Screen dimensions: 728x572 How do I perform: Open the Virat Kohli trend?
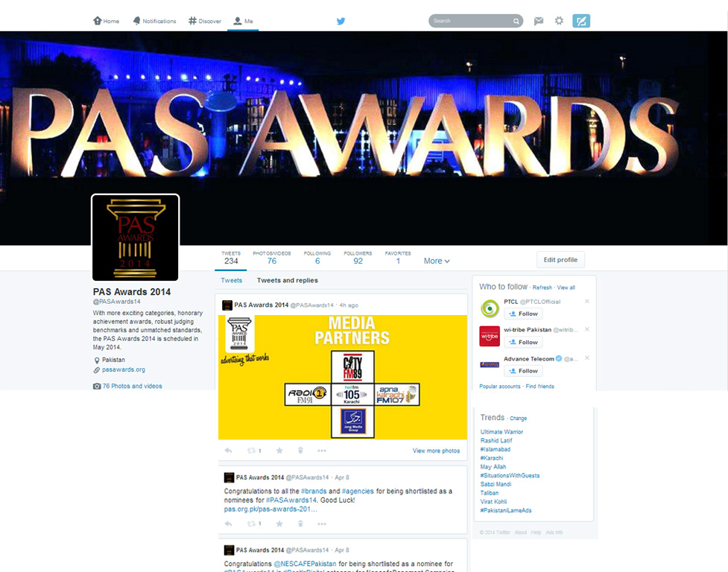pyautogui.click(x=493, y=501)
